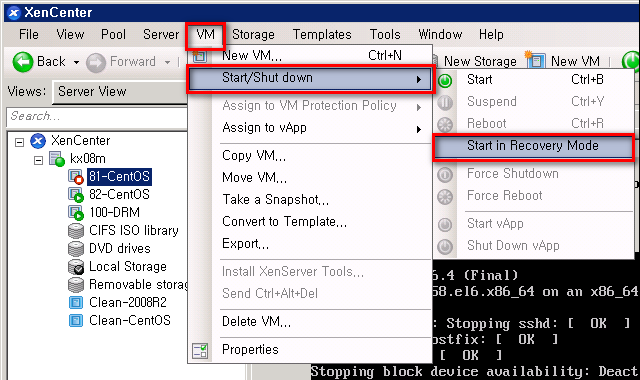This screenshot has width=640, height=380.
Task: Click the running 82-CentOS VM icon
Action: click(76, 195)
